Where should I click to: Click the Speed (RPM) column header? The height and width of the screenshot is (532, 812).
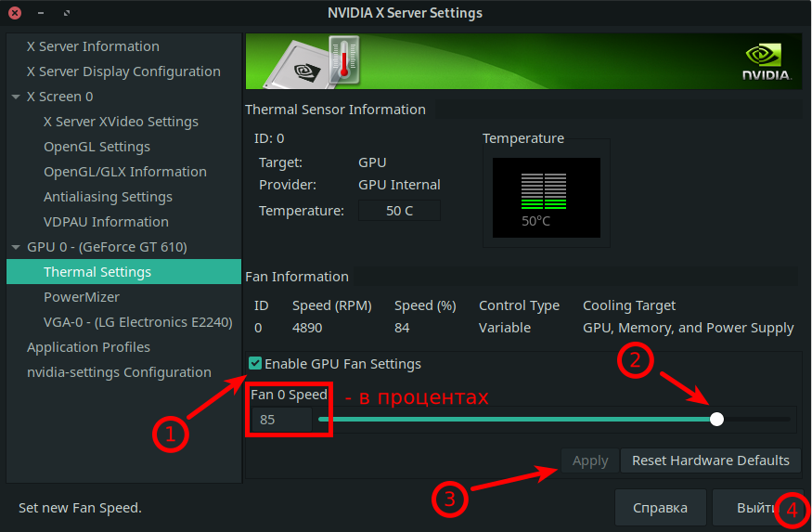(x=332, y=305)
